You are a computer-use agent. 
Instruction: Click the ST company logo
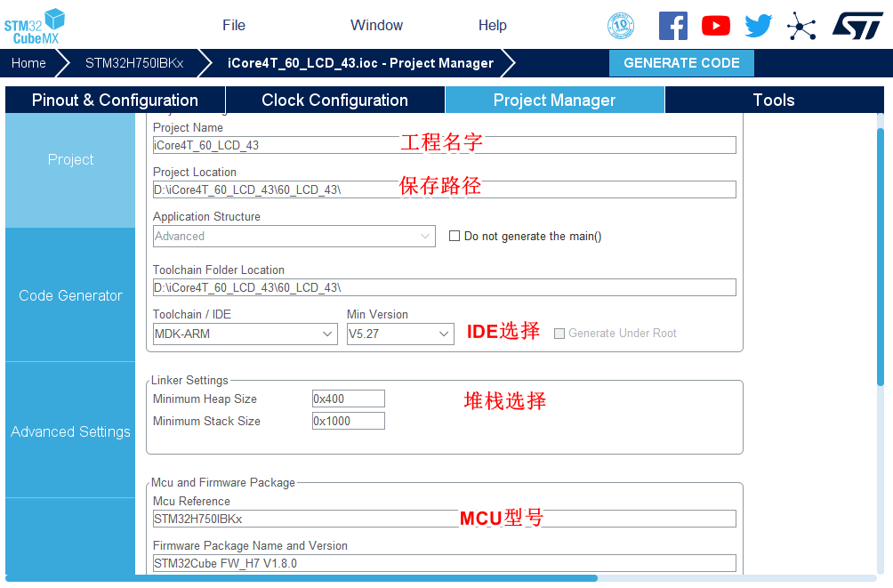(857, 26)
